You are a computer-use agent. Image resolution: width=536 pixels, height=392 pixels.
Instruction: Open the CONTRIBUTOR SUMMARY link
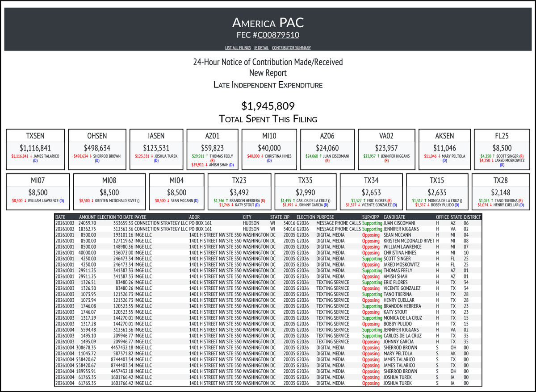(x=291, y=48)
